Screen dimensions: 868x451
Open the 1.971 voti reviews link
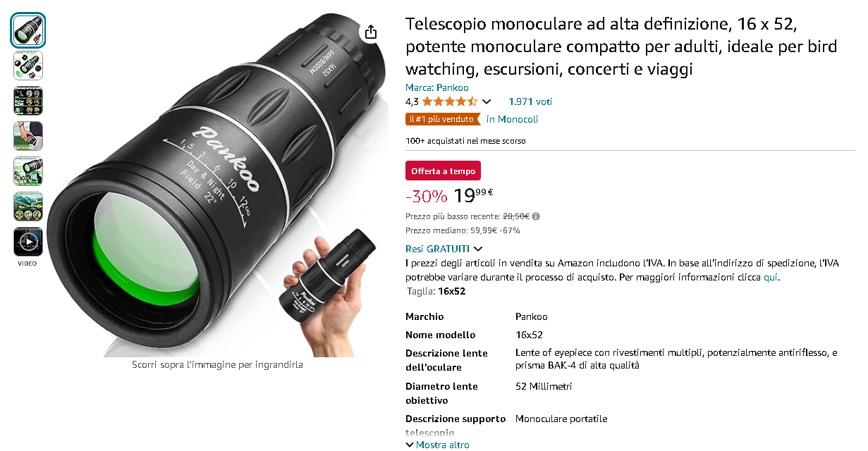[530, 101]
